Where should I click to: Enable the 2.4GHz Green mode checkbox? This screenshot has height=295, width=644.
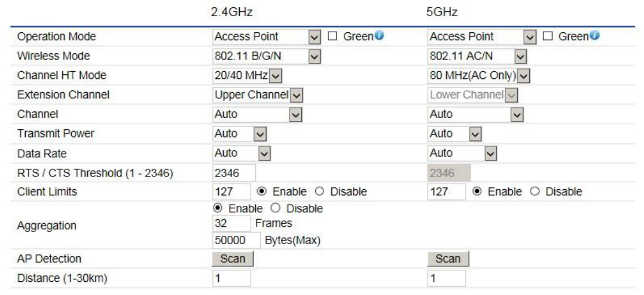click(x=333, y=37)
